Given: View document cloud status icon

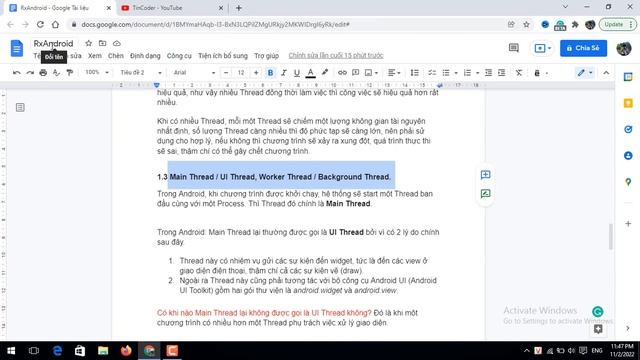Looking at the screenshot, I should (117, 43).
